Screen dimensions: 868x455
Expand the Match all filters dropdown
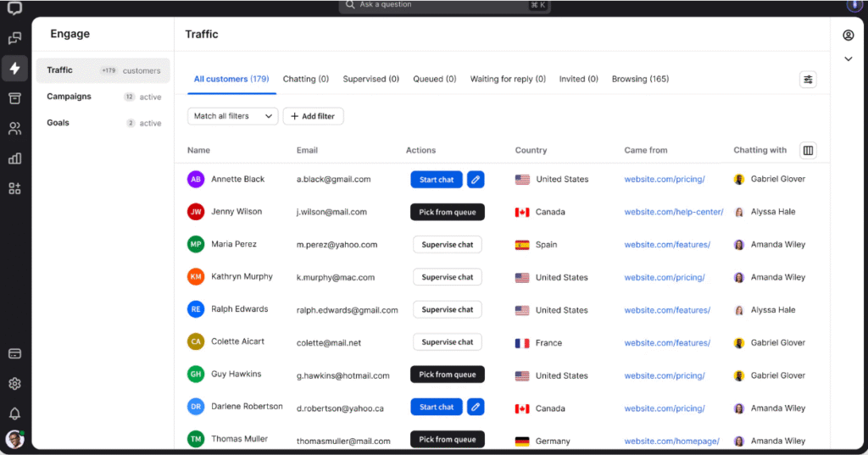(232, 116)
